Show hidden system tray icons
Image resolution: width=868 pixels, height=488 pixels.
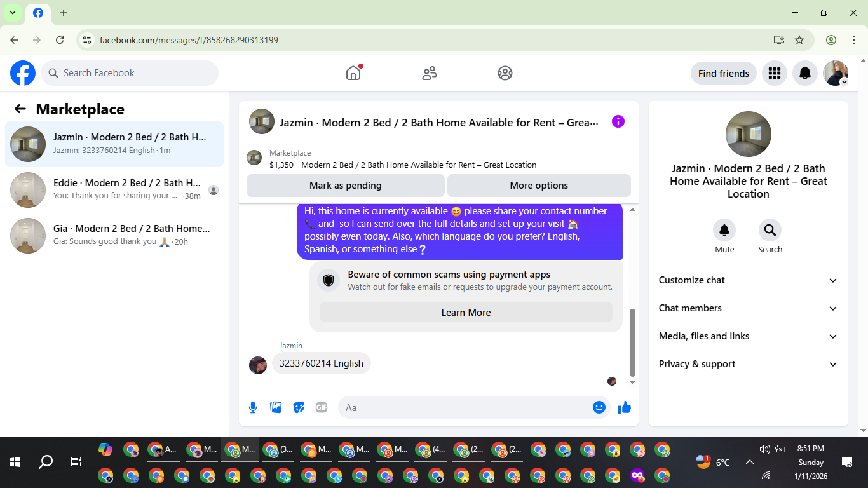click(750, 462)
